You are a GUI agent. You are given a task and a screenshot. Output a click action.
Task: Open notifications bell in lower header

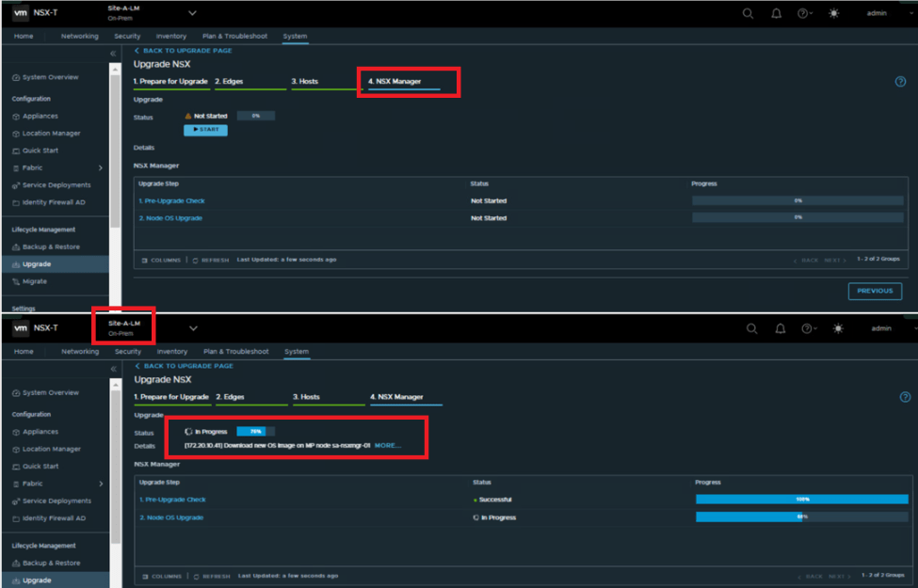(x=781, y=328)
